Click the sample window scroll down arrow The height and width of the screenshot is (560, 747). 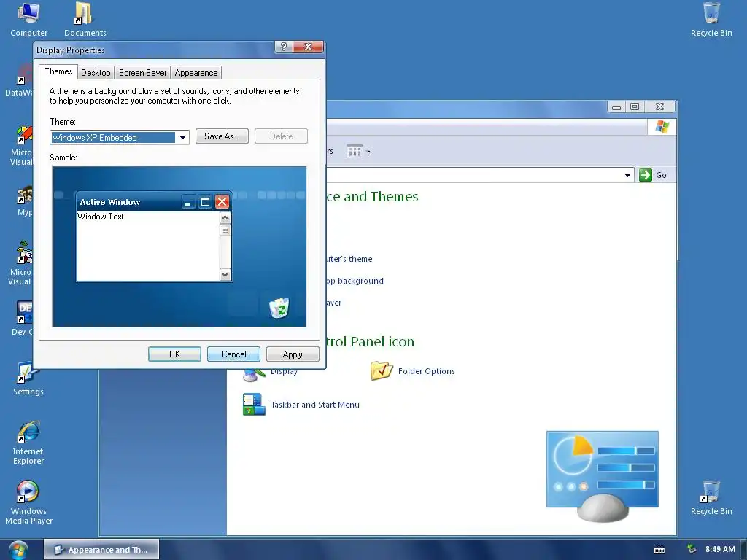point(225,275)
